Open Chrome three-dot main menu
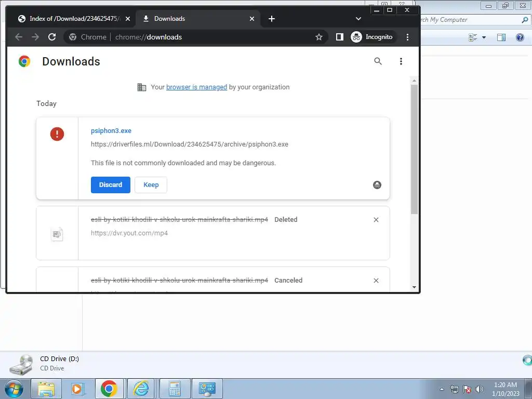Viewport: 532px width, 399px height. pyautogui.click(x=407, y=37)
